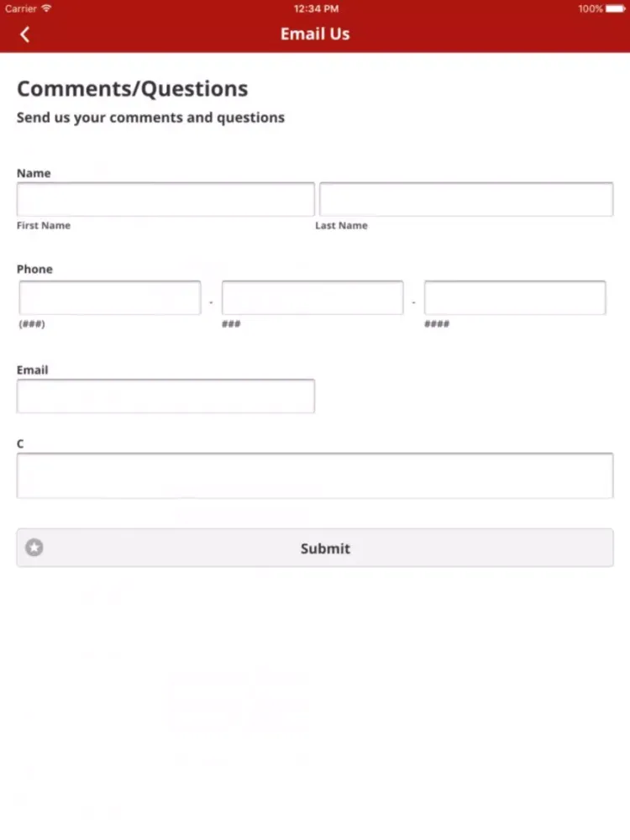Select the middle three-digit phone field
Viewport: 630px width, 840px height.
click(x=312, y=297)
